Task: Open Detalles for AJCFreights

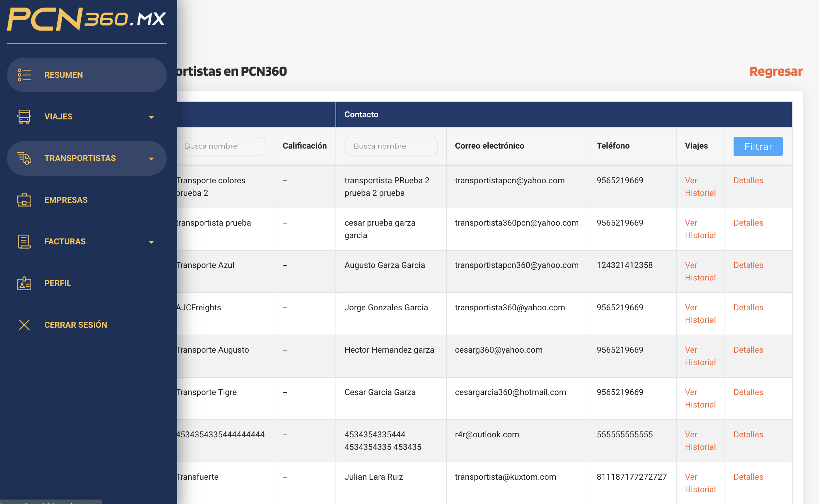Action: (748, 308)
